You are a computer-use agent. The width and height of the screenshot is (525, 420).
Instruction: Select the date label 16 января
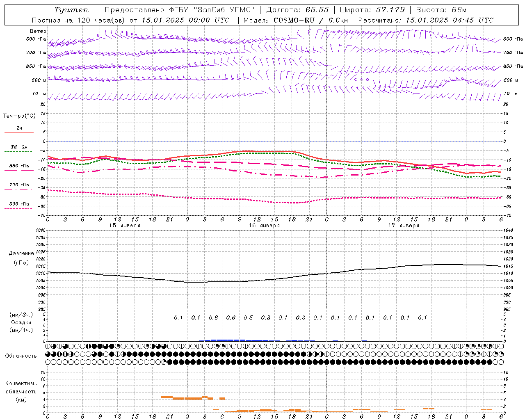tap(264, 226)
